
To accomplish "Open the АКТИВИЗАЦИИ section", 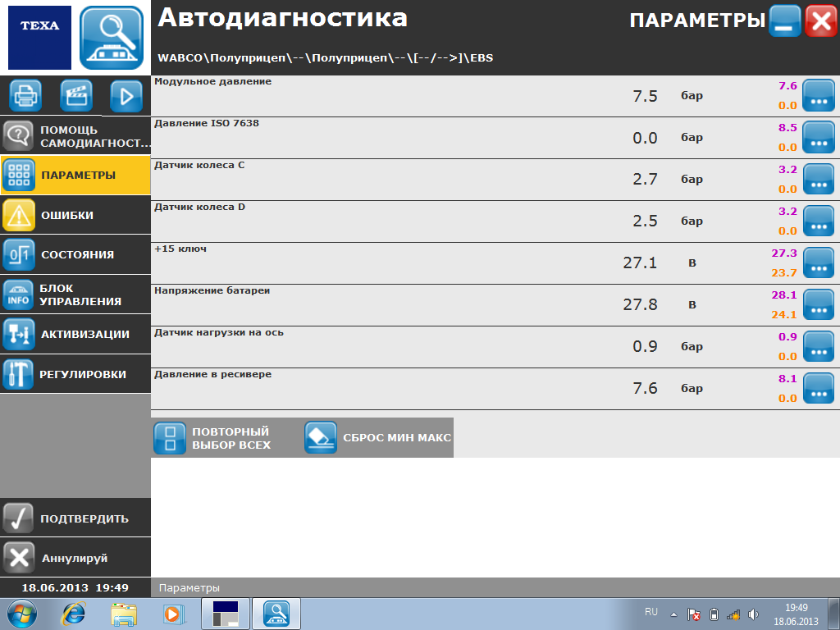I will click(75, 334).
